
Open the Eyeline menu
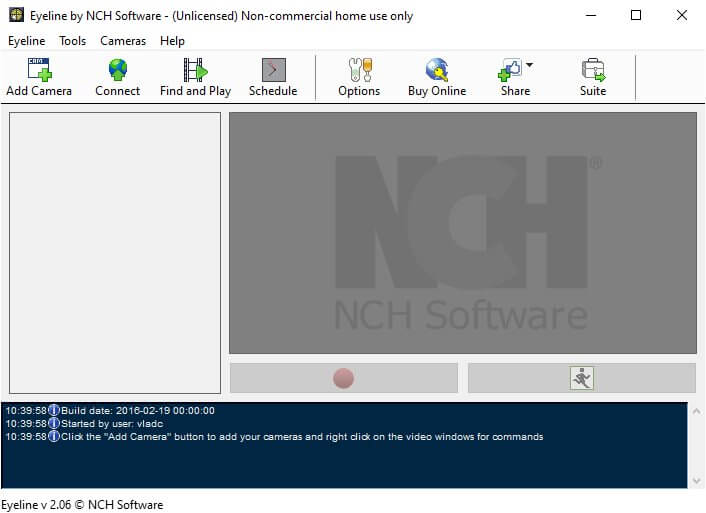tap(27, 41)
